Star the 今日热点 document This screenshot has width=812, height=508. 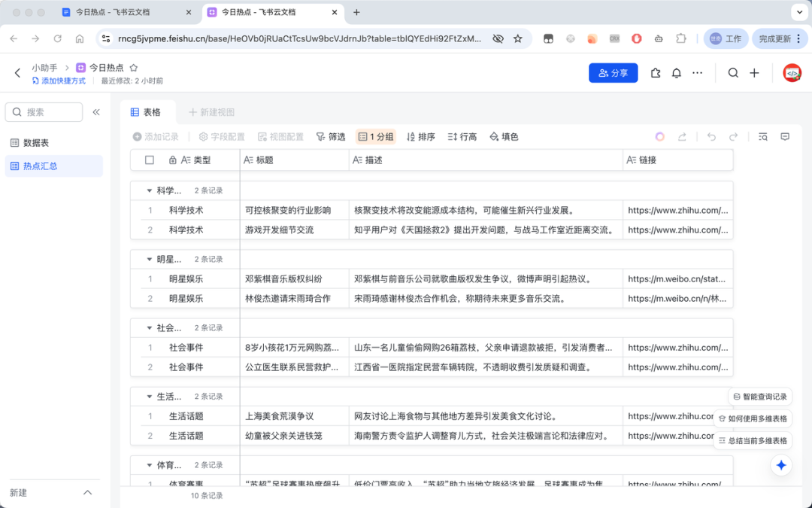point(132,66)
